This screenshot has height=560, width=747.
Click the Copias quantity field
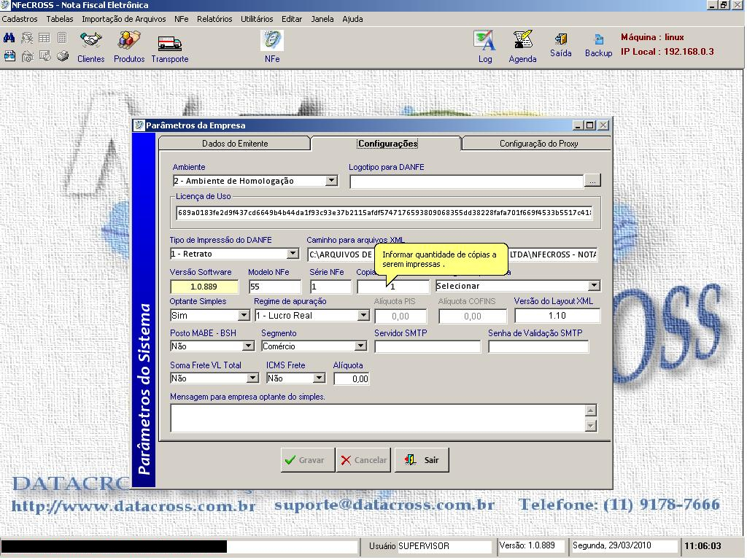coord(393,287)
